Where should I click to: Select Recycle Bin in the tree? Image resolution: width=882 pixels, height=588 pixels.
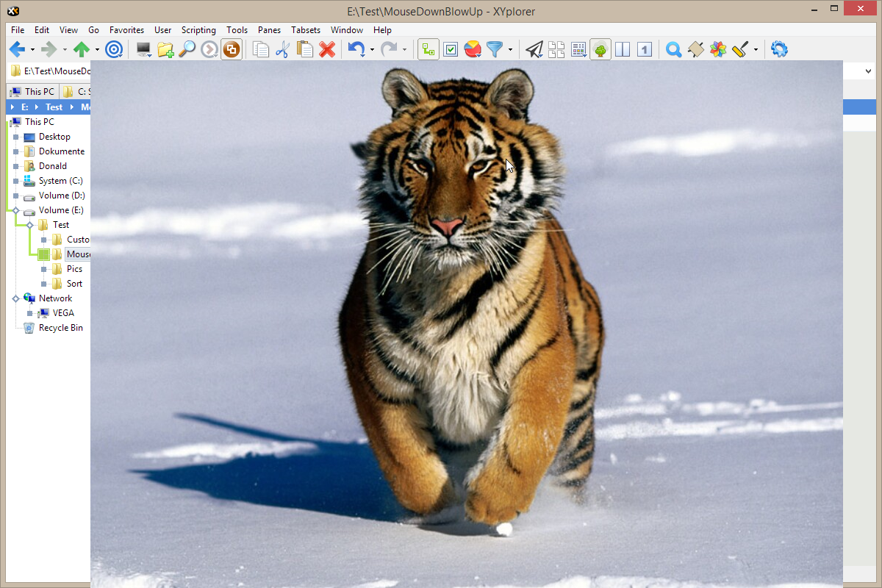point(60,328)
